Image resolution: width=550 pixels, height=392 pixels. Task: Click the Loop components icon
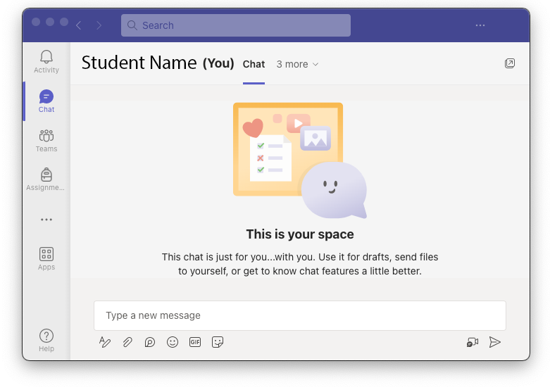tap(150, 342)
